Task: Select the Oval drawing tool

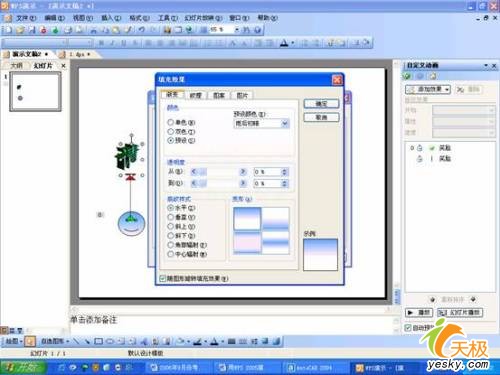Action: (110, 341)
